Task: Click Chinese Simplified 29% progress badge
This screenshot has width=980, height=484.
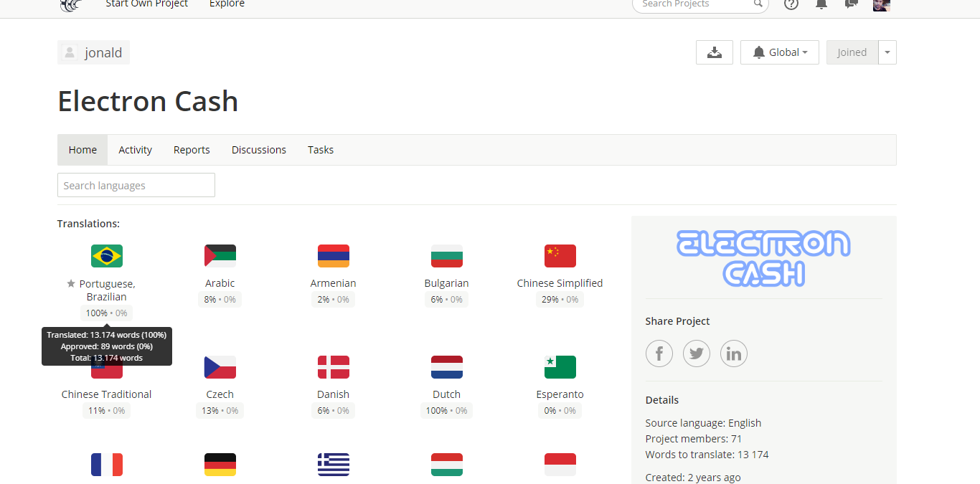Action: click(560, 300)
